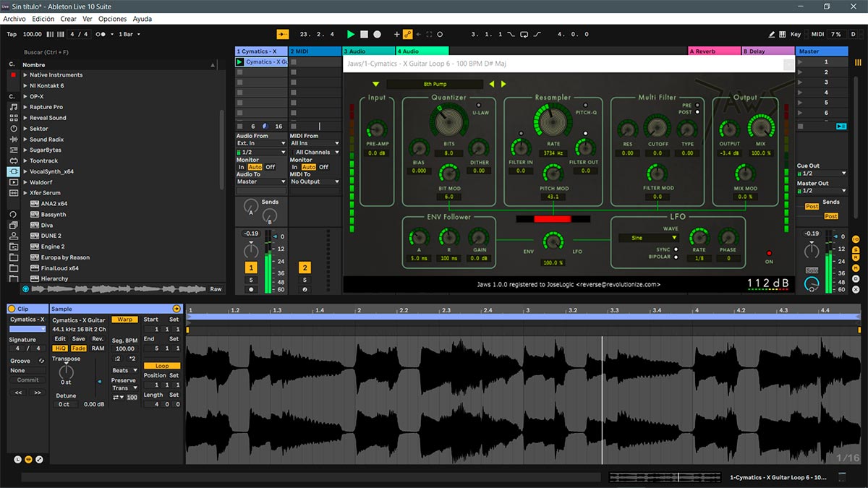This screenshot has height=488, width=868.
Task: Toggle the red ON power indicator in Jaws
Action: pos(769,253)
